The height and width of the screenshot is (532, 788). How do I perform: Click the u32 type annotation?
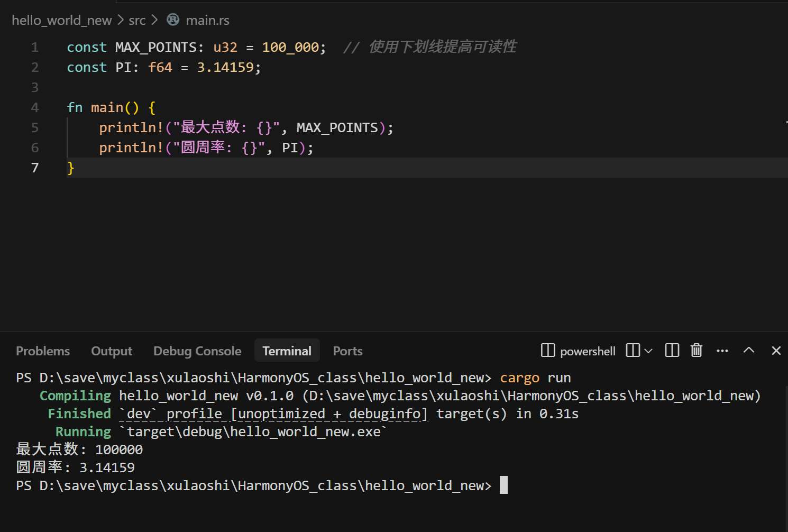(x=225, y=48)
